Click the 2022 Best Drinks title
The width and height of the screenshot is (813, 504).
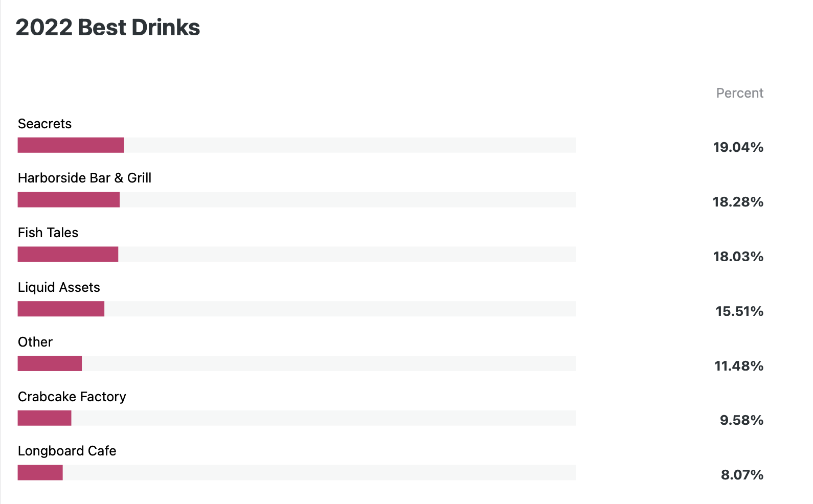click(108, 28)
